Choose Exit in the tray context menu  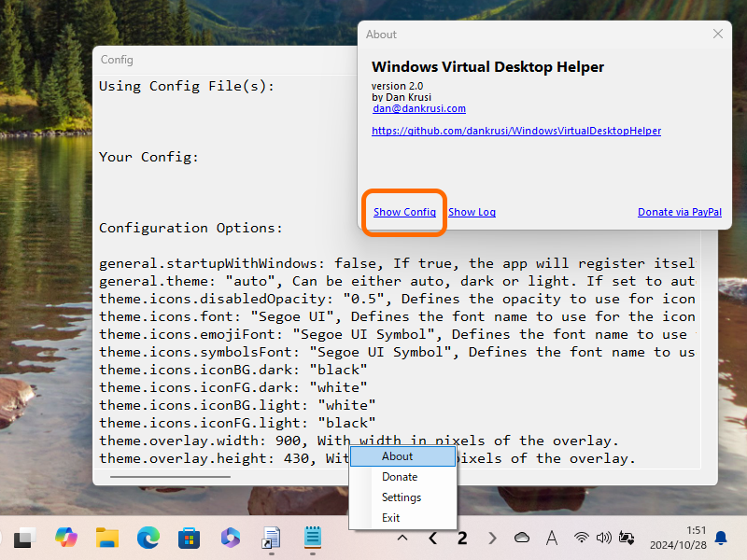[403, 518]
